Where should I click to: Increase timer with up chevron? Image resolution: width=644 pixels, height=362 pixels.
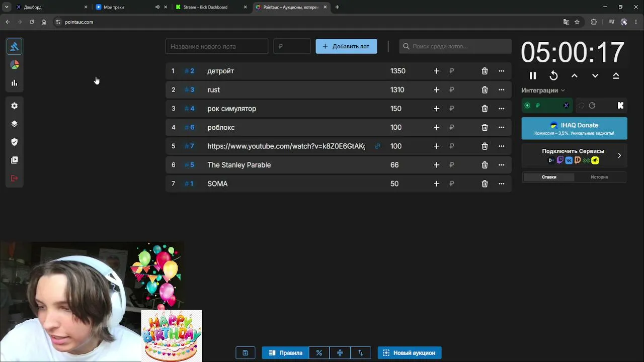(574, 76)
